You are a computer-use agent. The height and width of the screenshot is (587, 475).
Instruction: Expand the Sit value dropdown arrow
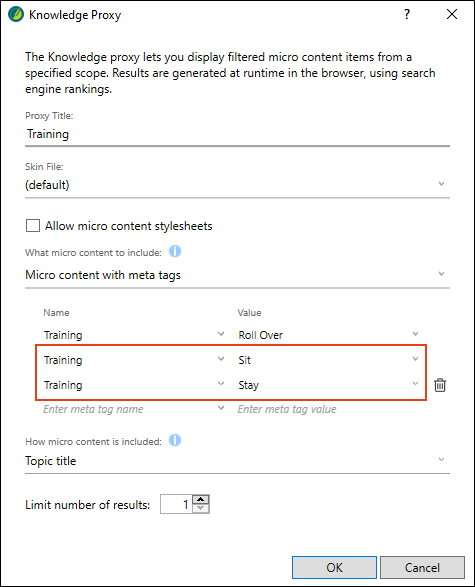point(415,359)
